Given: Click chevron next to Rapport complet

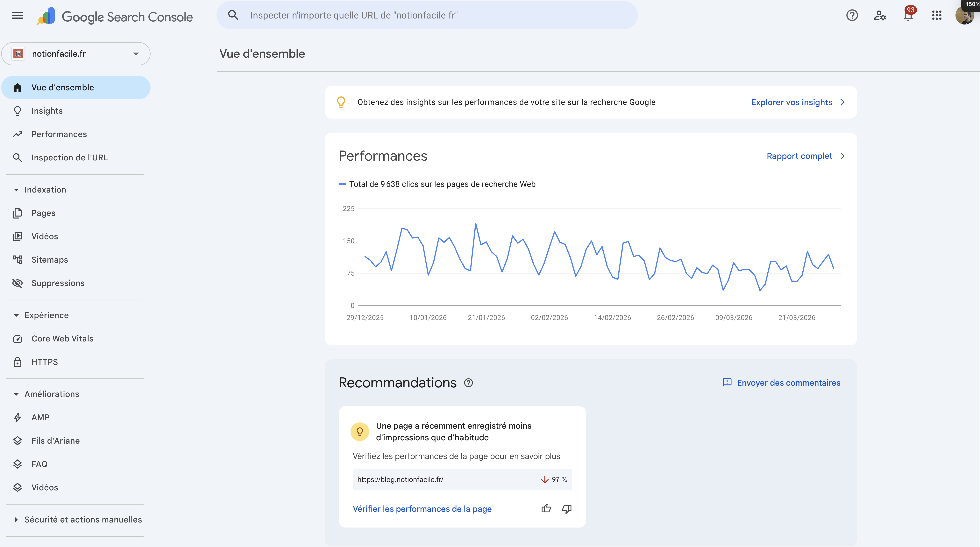Looking at the screenshot, I should [x=842, y=156].
